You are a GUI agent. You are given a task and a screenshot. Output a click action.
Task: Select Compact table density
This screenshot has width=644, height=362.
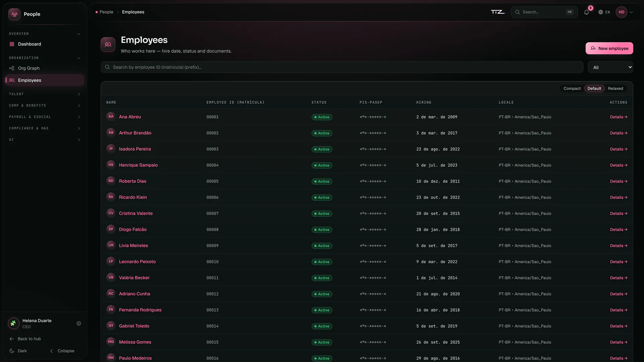[x=572, y=88]
